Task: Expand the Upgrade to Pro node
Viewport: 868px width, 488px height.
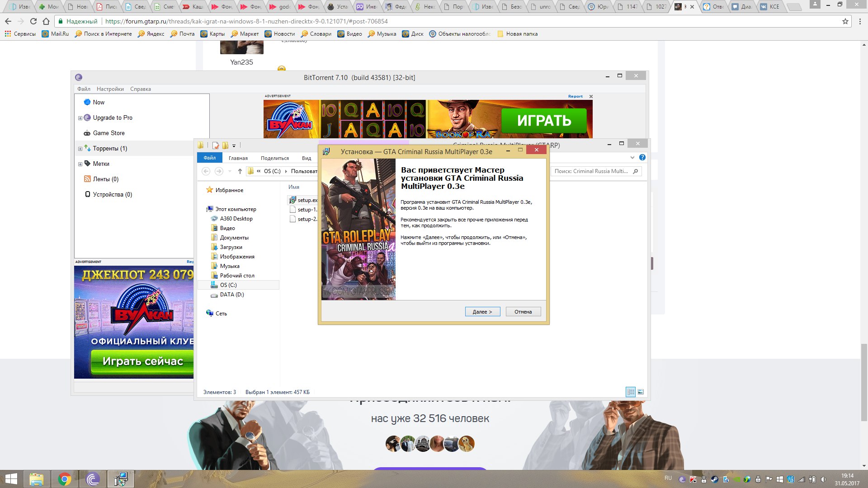Action: [80, 118]
